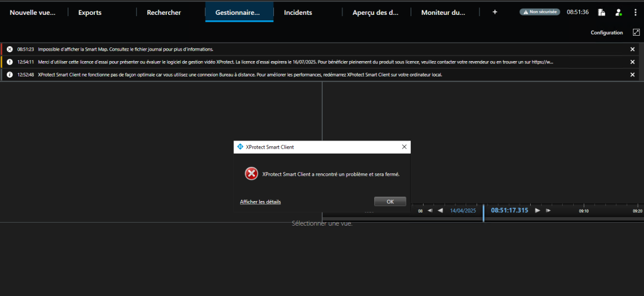The width and height of the screenshot is (644, 296).
Task: Dismiss the trial license warning notification
Action: (632, 62)
